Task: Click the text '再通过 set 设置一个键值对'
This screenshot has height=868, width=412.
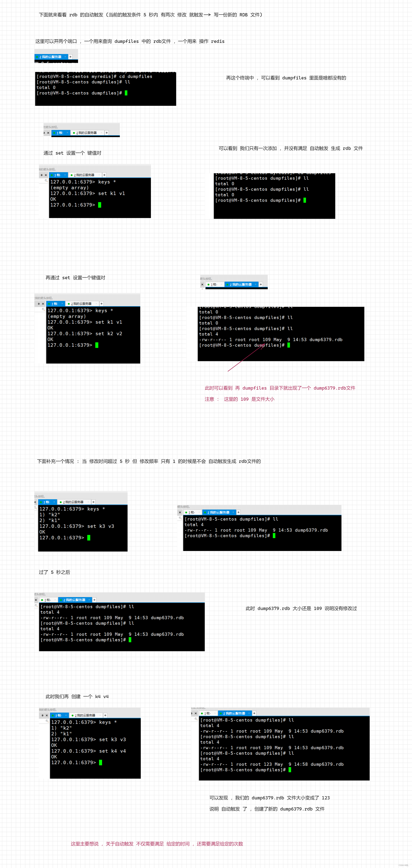Action: click(76, 277)
